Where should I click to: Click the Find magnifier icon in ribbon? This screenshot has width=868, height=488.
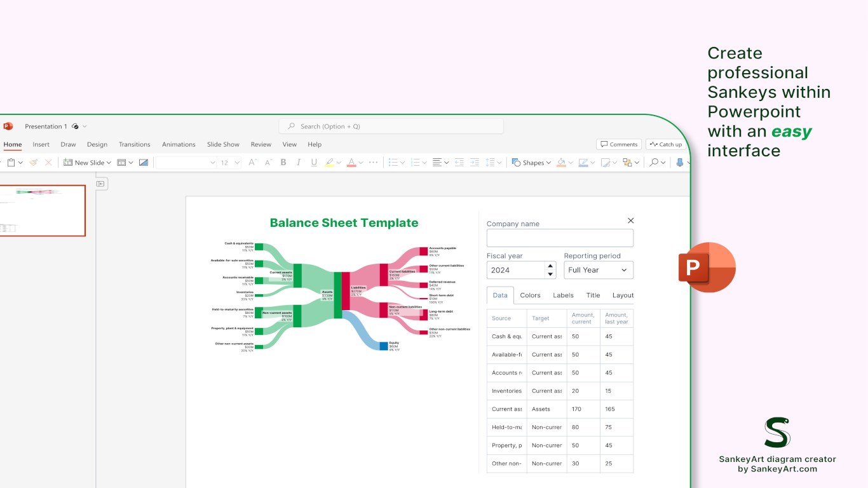tap(653, 163)
